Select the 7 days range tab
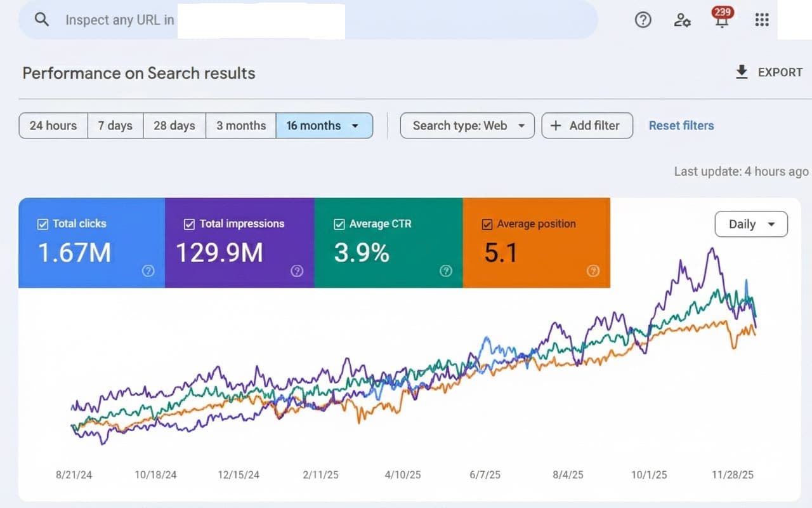This screenshot has width=812, height=508. pyautogui.click(x=115, y=126)
